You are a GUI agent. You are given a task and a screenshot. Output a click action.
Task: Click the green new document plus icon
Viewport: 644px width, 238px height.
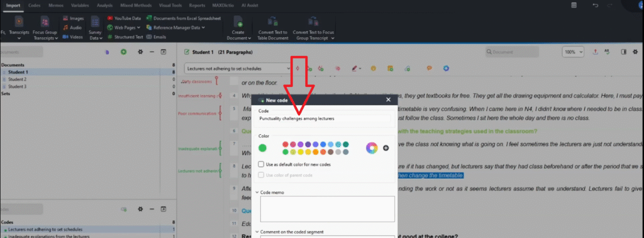pos(123,52)
